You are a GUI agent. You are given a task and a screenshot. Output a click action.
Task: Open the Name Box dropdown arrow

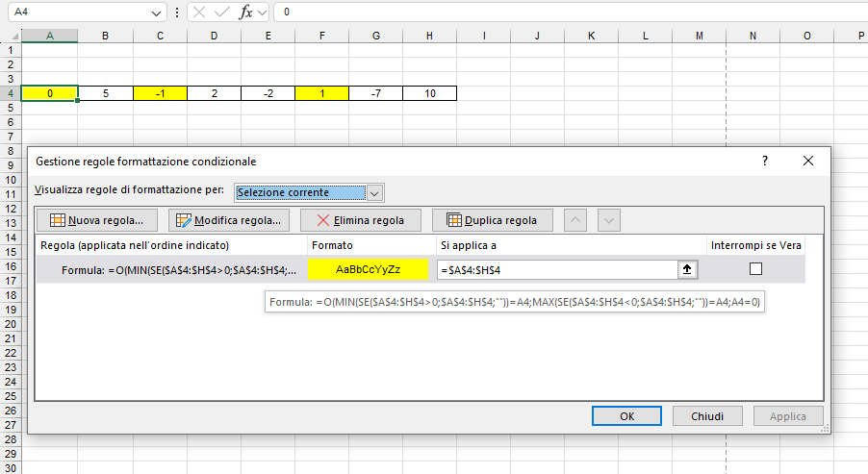pos(156,12)
